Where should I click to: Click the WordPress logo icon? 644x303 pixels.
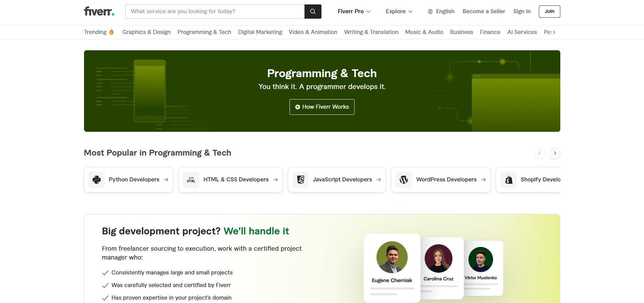pos(404,180)
